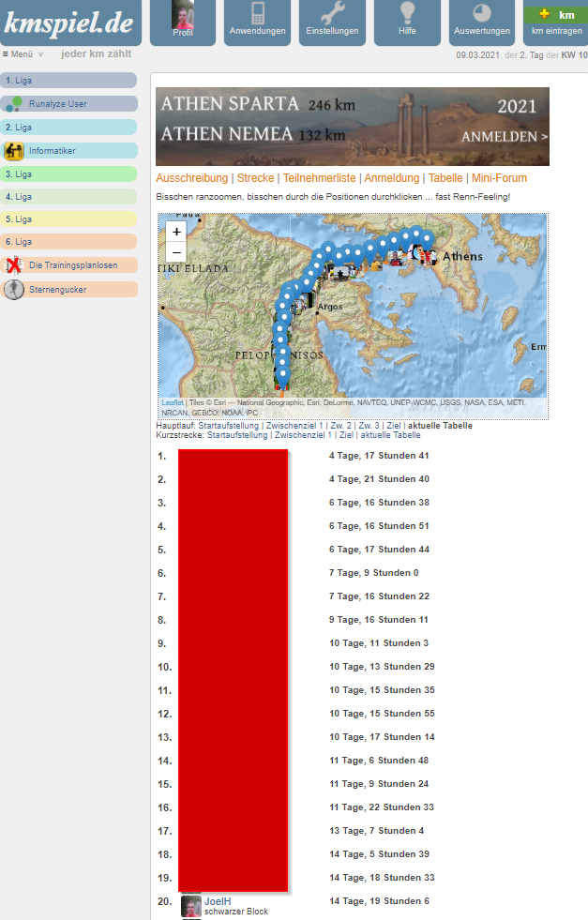Open the Teilnehmerliste tab link

pos(321,178)
